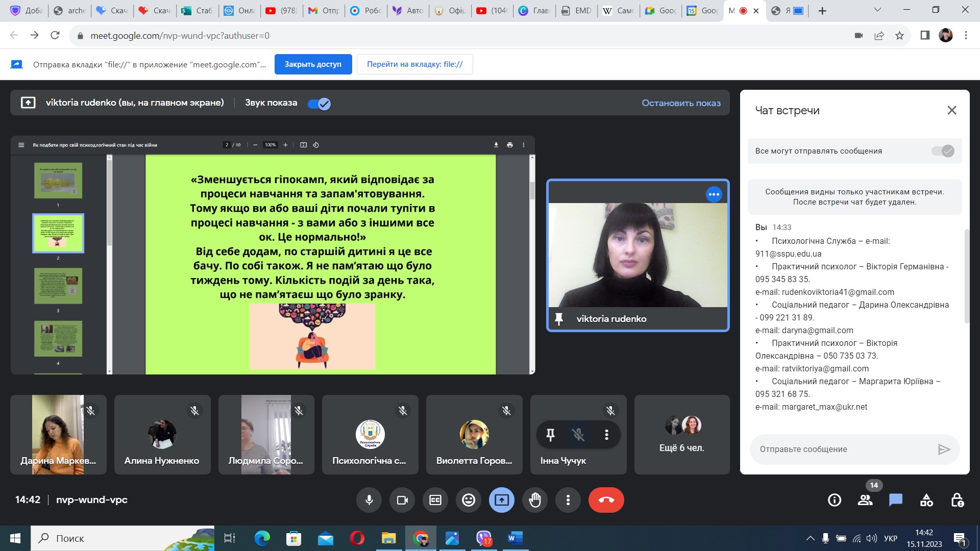Enable closed captions (CC) button
Image resolution: width=980 pixels, height=551 pixels.
(435, 500)
